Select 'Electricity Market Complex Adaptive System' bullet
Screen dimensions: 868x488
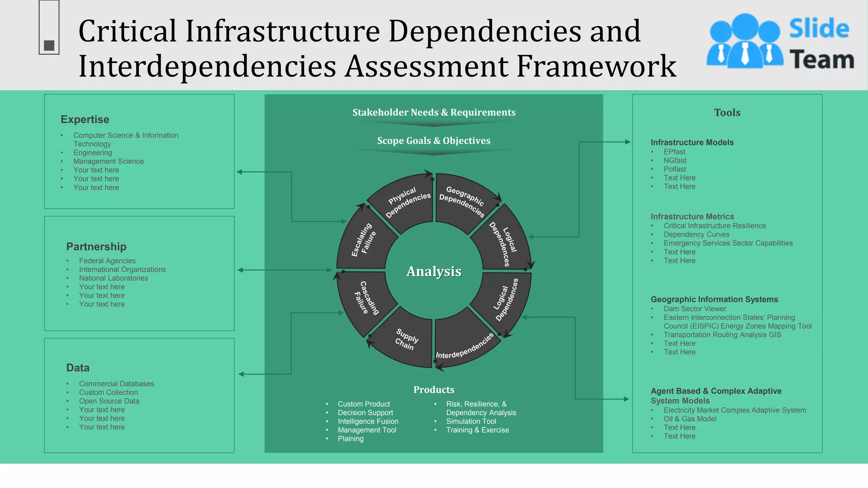(x=734, y=410)
